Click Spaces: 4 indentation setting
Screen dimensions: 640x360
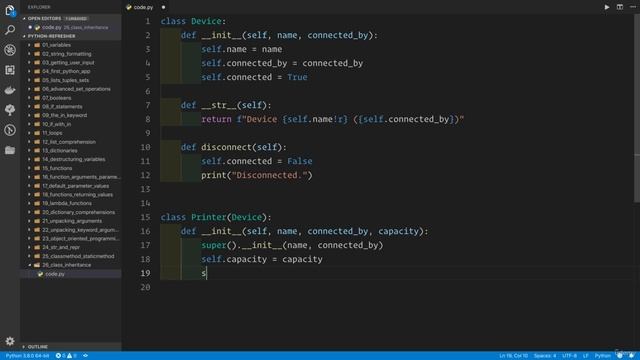(545, 356)
